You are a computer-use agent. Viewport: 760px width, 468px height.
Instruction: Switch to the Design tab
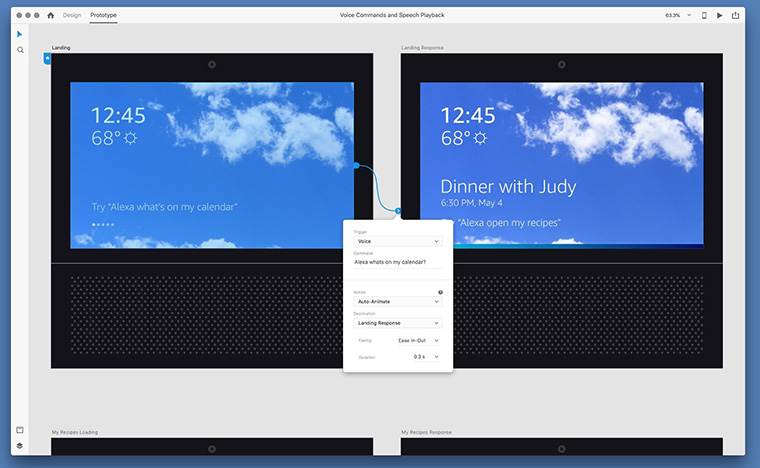(x=72, y=15)
